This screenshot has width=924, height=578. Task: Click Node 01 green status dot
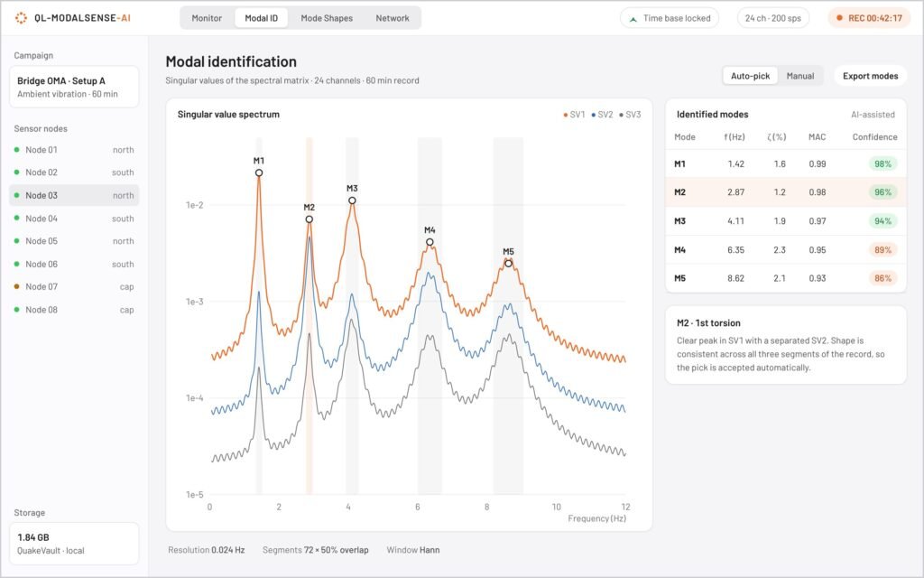pyautogui.click(x=16, y=150)
